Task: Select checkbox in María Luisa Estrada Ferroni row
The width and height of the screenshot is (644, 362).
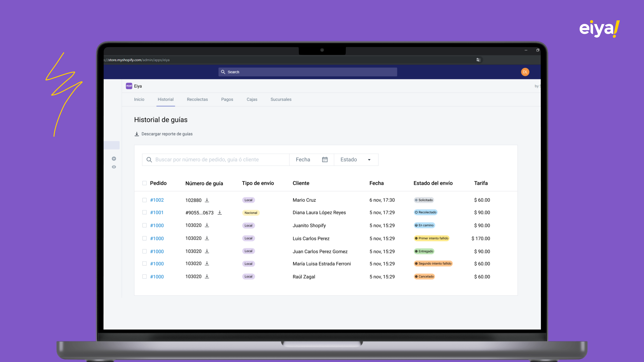Action: tap(144, 264)
